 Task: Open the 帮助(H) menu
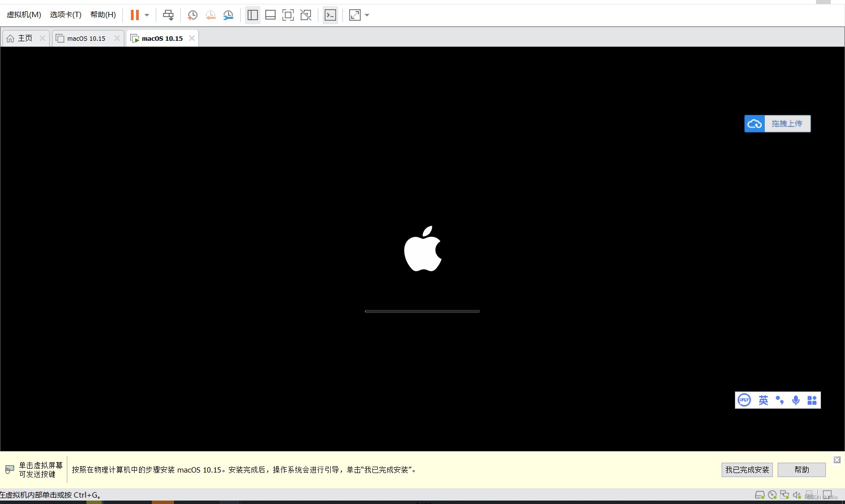coord(103,15)
